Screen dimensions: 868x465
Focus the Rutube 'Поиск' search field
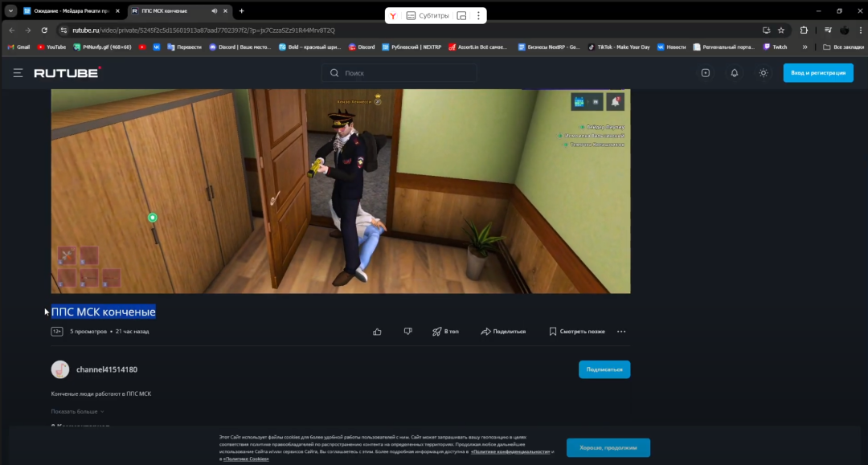[399, 73]
